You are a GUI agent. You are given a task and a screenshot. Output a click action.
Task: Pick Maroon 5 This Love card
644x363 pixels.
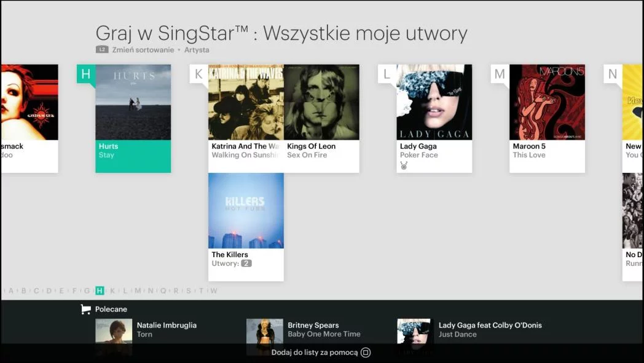point(547,118)
